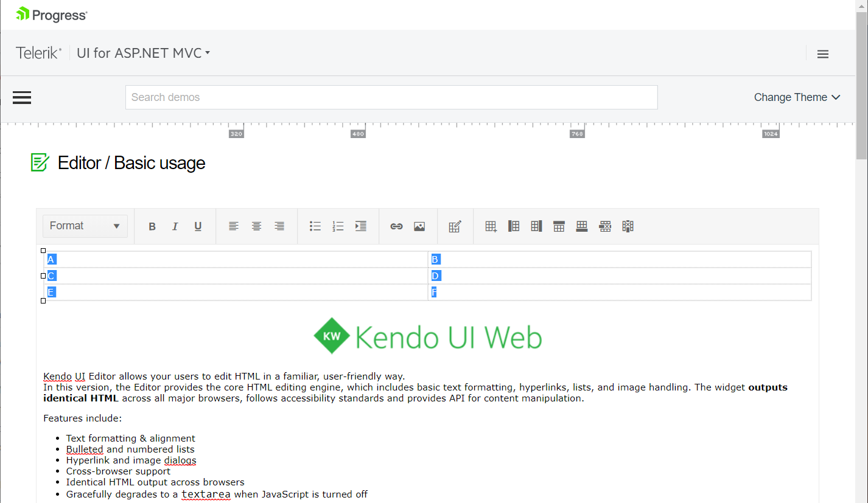The image size is (868, 503).
Task: Open the table wizard
Action: point(455,226)
